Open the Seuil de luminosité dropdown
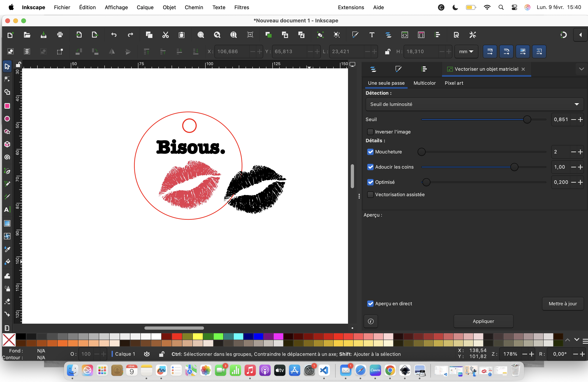Image resolution: width=588 pixels, height=382 pixels. pos(474,104)
